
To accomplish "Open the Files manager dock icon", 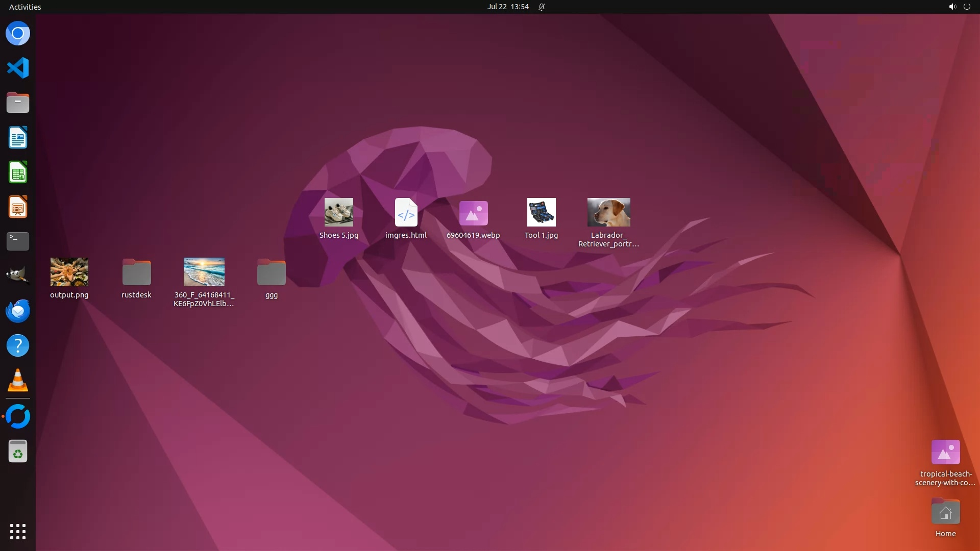I will [18, 103].
